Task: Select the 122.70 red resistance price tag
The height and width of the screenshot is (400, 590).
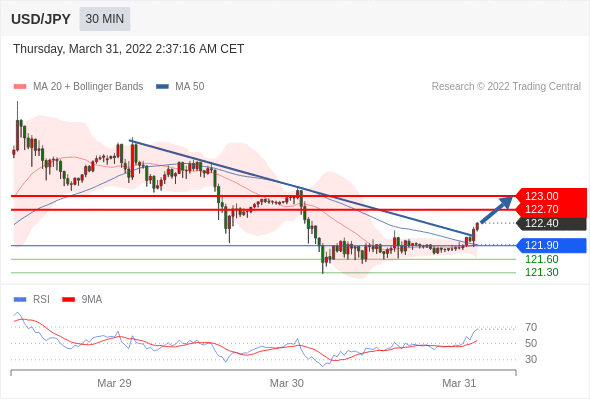Action: (551, 210)
